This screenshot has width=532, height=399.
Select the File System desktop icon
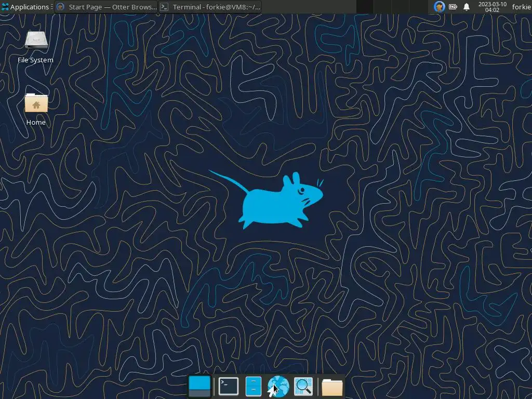(x=36, y=47)
